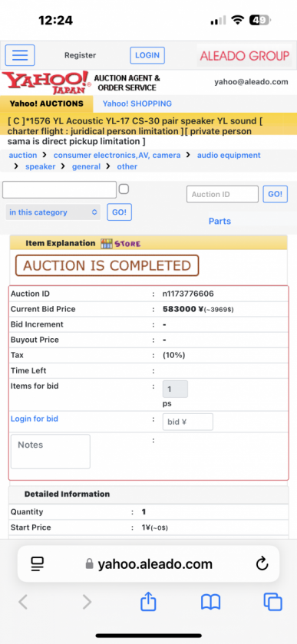The image size is (297, 644).
Task: Click the bid ¥ input field
Action: [188, 422]
